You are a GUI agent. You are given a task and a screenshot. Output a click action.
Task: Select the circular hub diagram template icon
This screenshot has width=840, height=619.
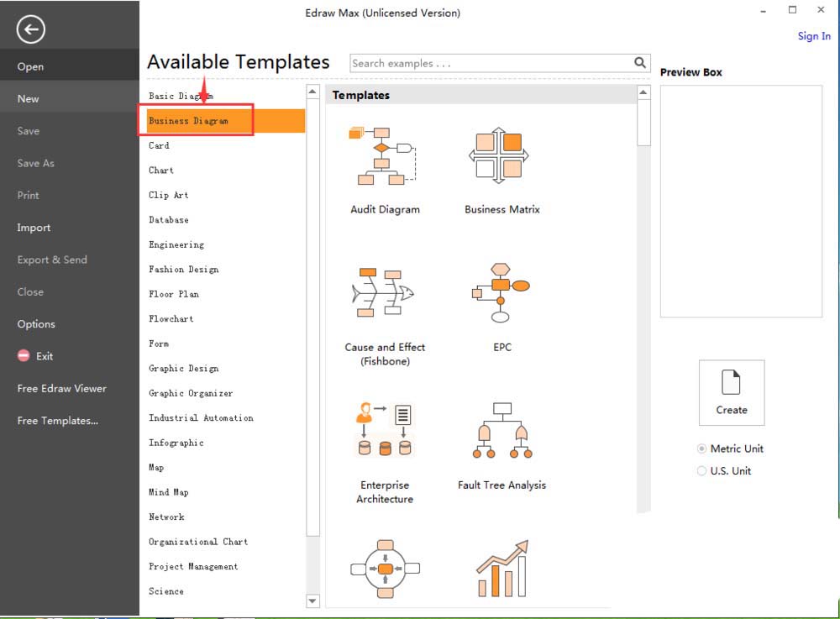[x=386, y=569]
